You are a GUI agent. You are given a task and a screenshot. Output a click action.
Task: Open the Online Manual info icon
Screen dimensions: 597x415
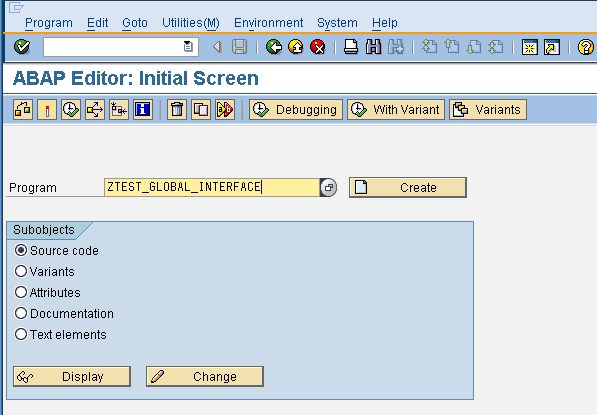[143, 110]
